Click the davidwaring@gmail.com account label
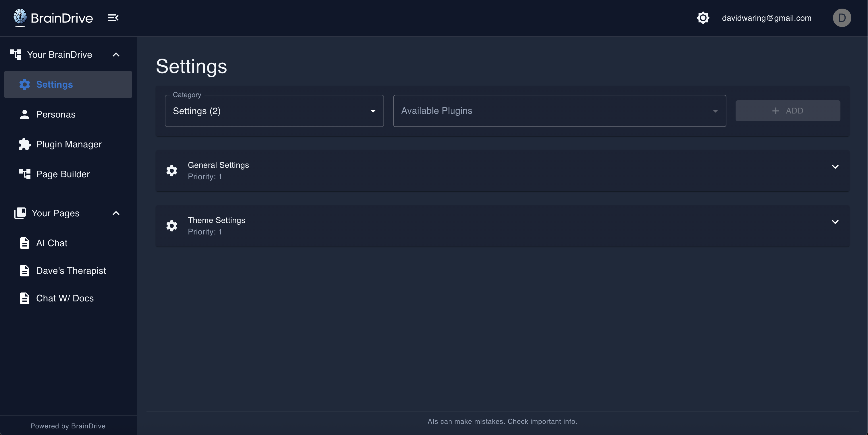The height and width of the screenshot is (435, 868). (766, 18)
